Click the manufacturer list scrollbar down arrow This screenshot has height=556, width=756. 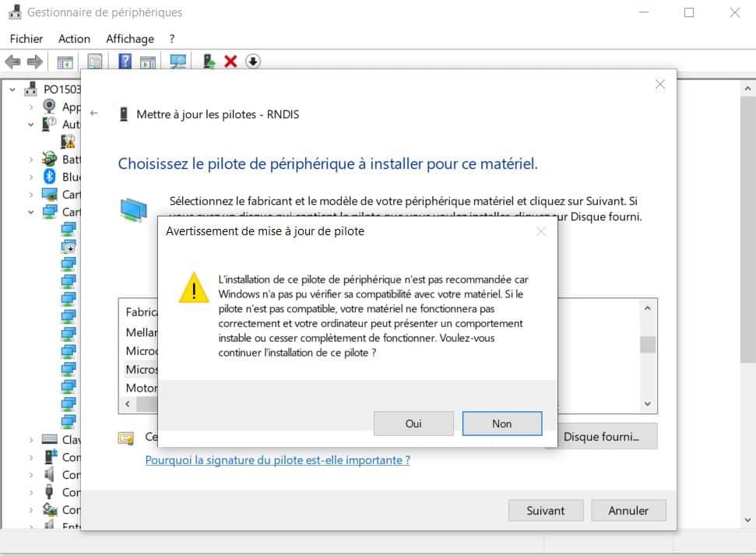[x=648, y=404]
